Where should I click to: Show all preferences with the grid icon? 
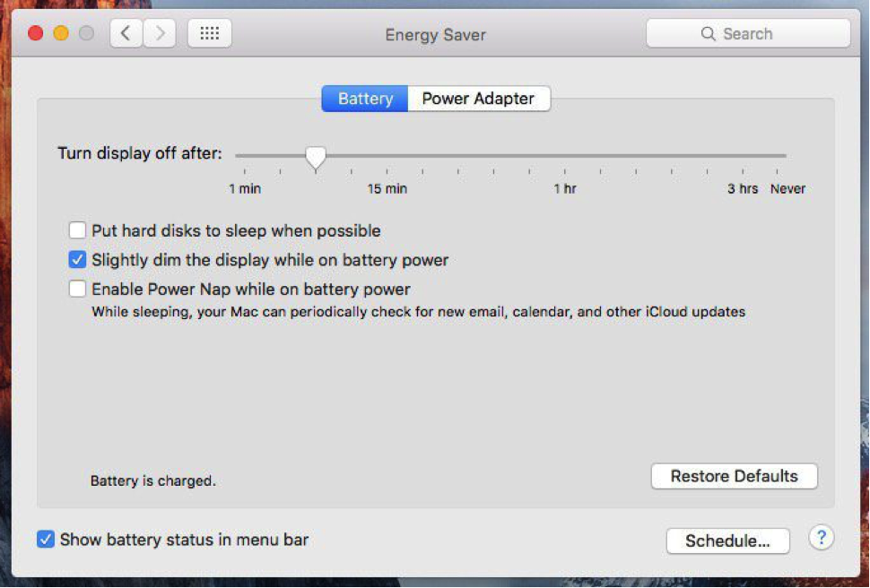pos(209,33)
